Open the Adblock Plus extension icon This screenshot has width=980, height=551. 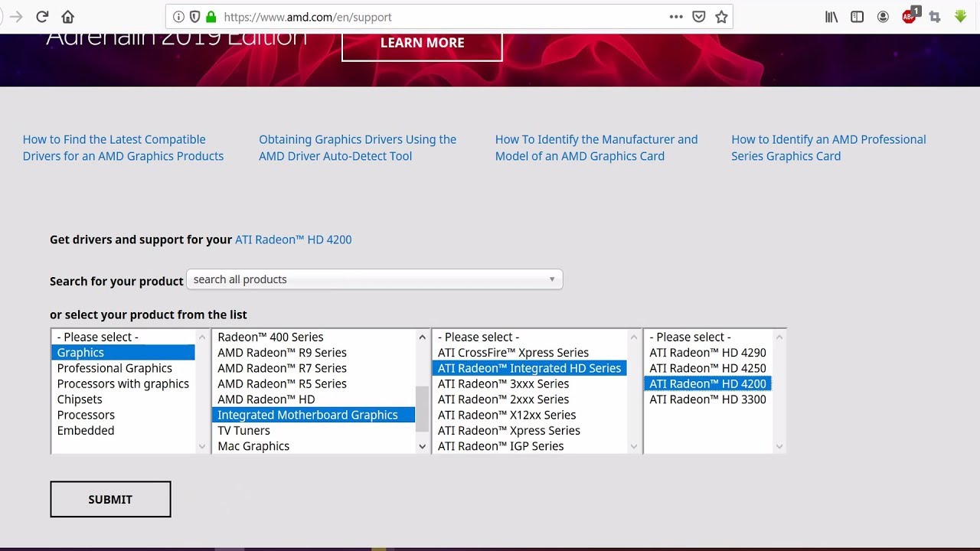click(910, 16)
